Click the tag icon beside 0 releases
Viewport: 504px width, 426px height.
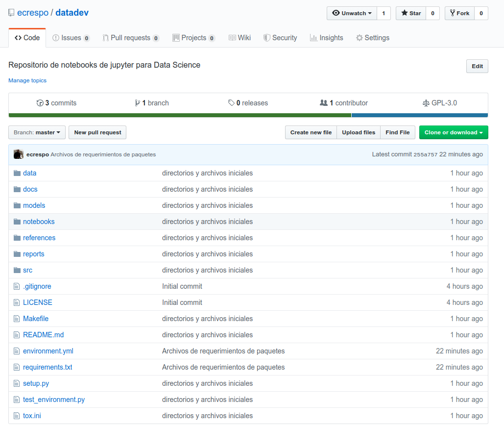point(231,103)
